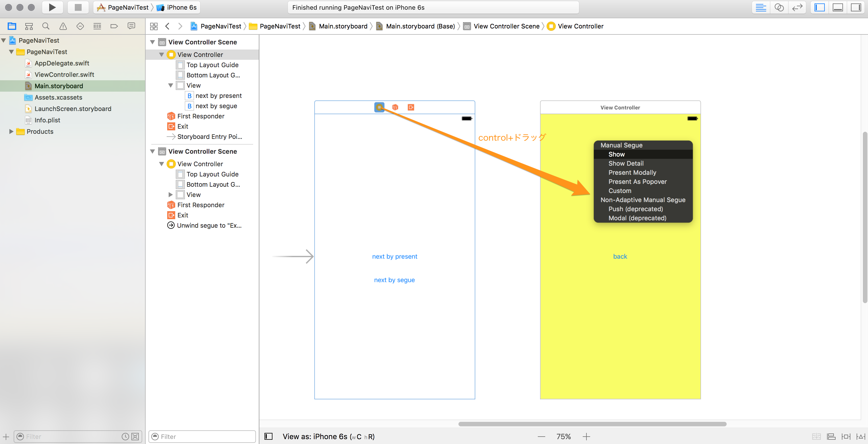The width and height of the screenshot is (868, 444).
Task: Open AppDelegate.swift in navigator
Action: [x=62, y=63]
